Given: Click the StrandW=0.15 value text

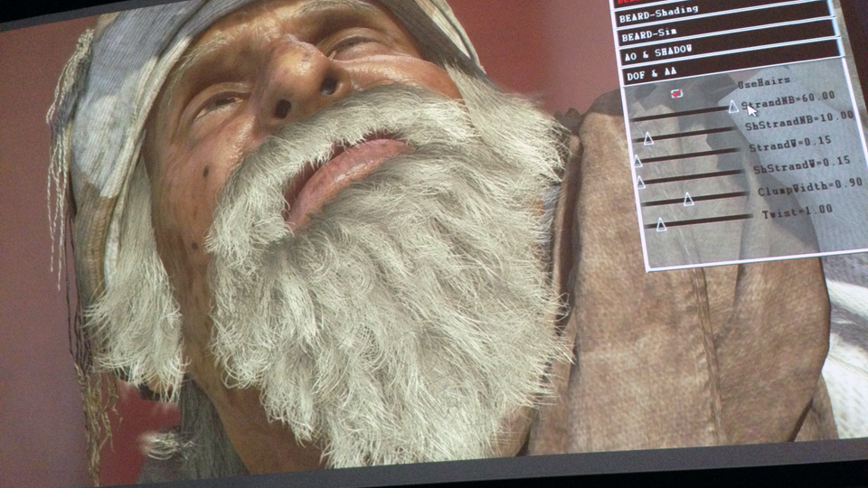Looking at the screenshot, I should click(790, 144).
